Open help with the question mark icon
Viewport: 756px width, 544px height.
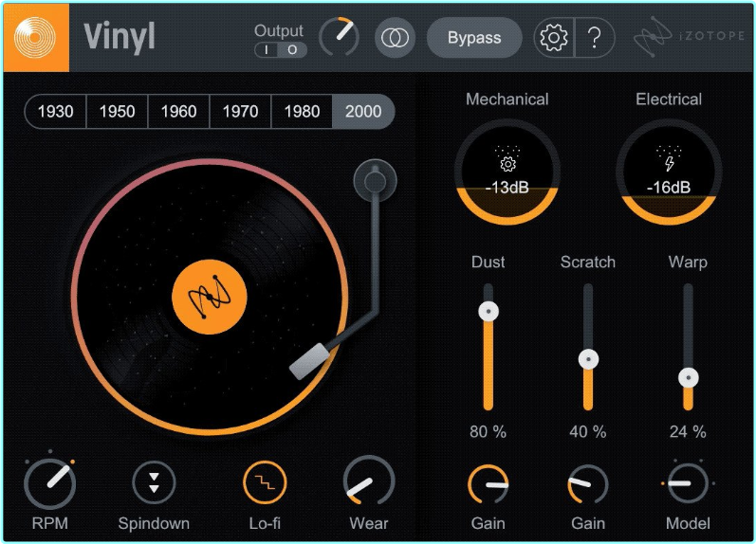click(x=595, y=38)
